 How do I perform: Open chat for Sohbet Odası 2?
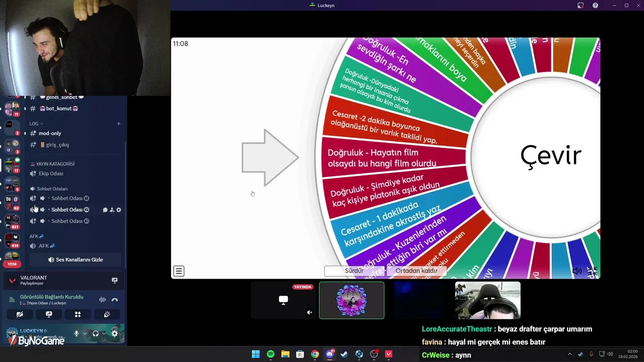tap(105, 210)
